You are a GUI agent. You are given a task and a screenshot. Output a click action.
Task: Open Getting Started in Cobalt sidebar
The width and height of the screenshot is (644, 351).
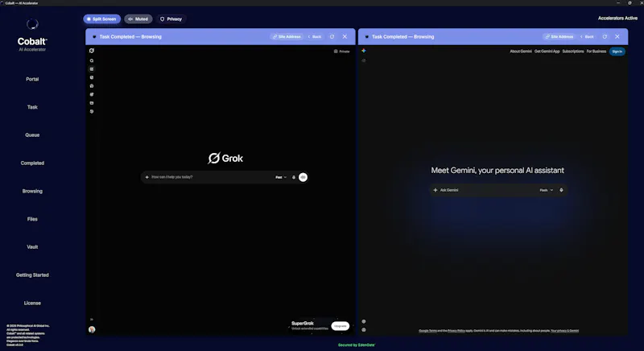coord(32,275)
